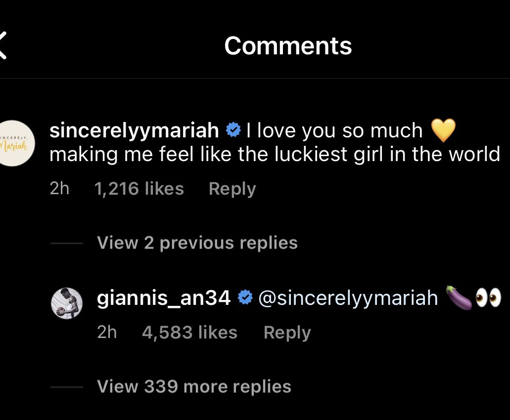Open giannis_an34's profile avatar
Viewport: 510px width, 420px height.
(66, 302)
